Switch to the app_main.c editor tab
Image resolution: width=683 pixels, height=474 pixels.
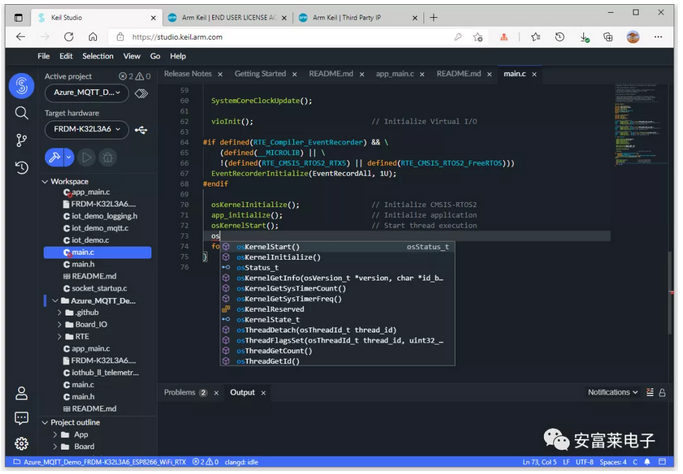(395, 74)
